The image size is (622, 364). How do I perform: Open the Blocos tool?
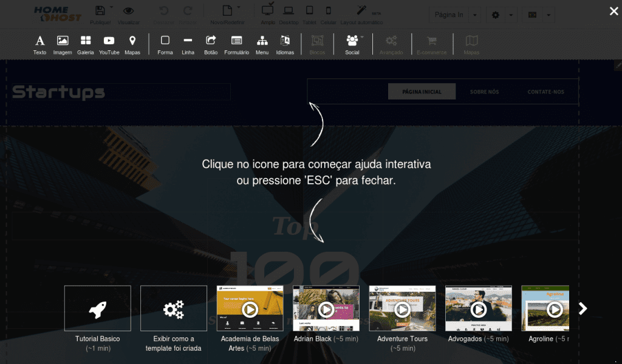click(x=317, y=45)
